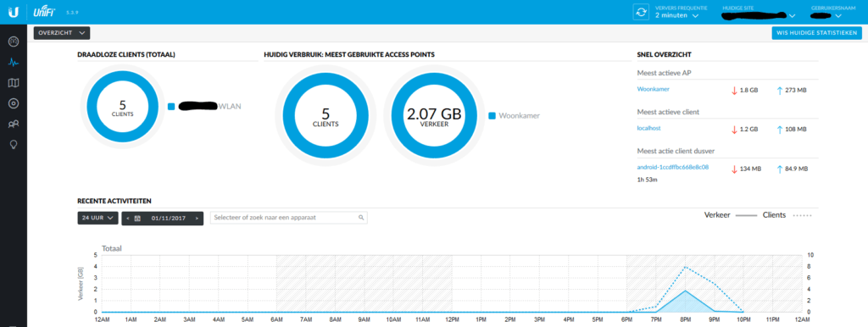868x327 pixels.
Task: Click the Ubiquiti U logo
Action: pos(14,12)
